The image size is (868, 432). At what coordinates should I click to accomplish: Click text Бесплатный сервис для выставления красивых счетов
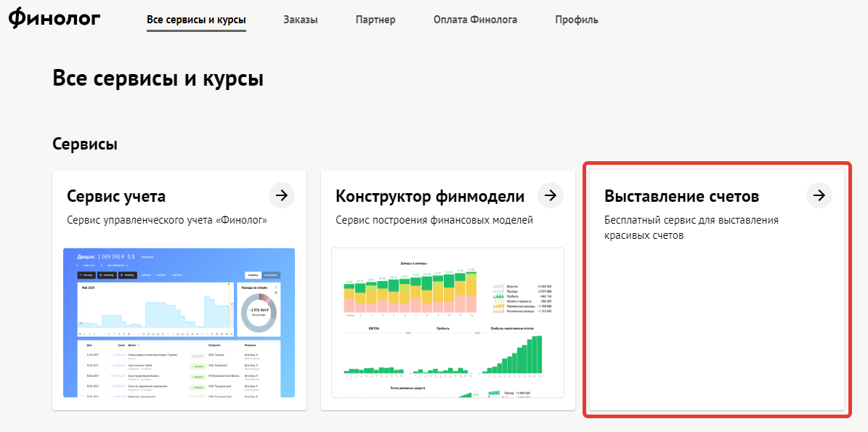click(691, 228)
